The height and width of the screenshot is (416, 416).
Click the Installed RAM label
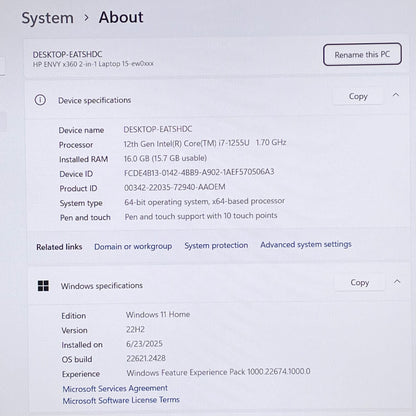(x=83, y=159)
